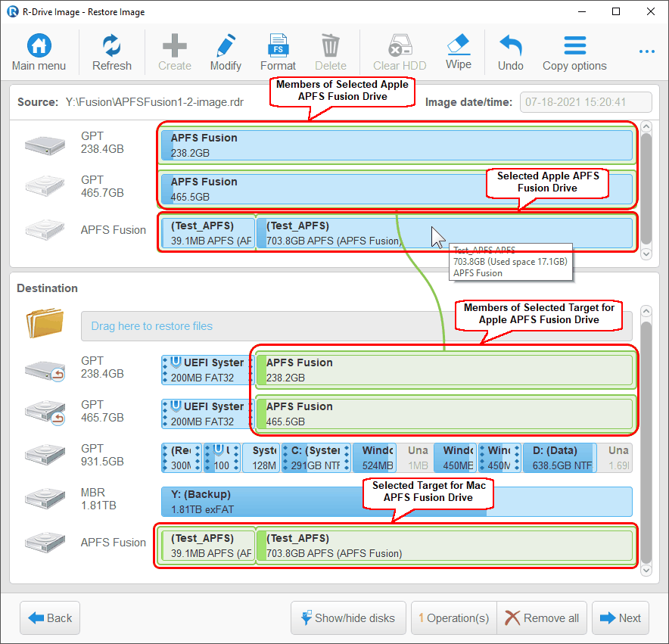Select the 128MB System partition

coord(261,458)
